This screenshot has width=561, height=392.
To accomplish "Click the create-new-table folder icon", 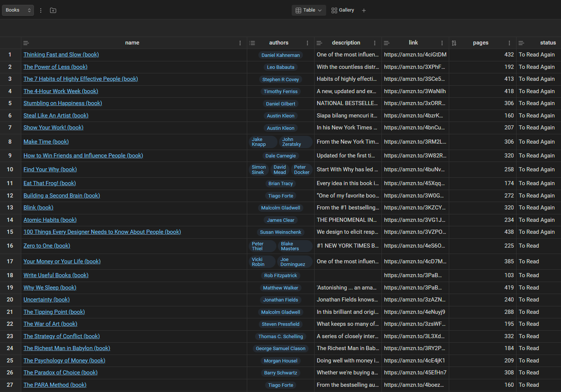I will click(53, 10).
